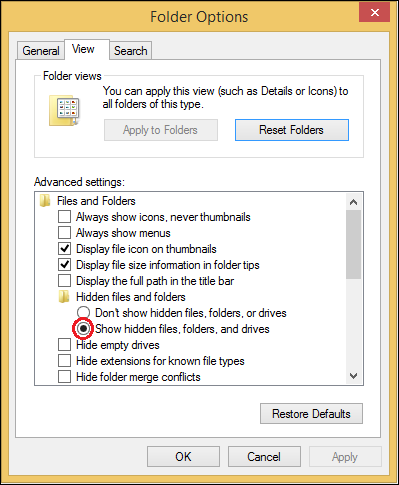This screenshot has width=399, height=485.
Task: Click the Folder views group label
Action: point(72,76)
